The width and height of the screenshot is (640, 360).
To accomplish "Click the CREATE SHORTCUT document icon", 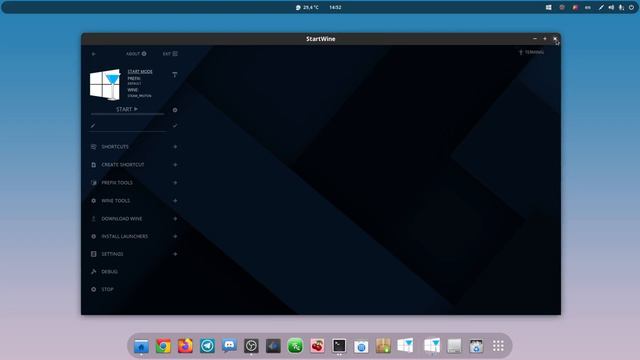I will (93, 164).
